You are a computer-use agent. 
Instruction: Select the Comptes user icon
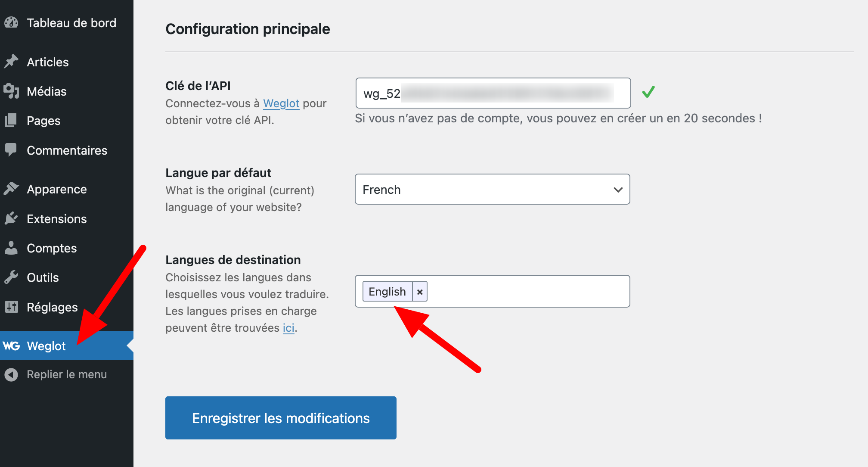(x=12, y=248)
